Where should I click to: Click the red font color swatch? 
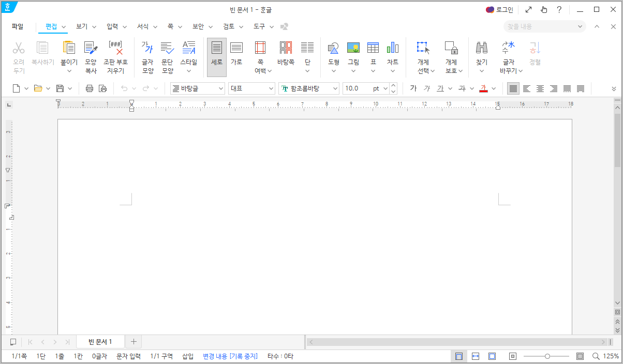(x=483, y=88)
